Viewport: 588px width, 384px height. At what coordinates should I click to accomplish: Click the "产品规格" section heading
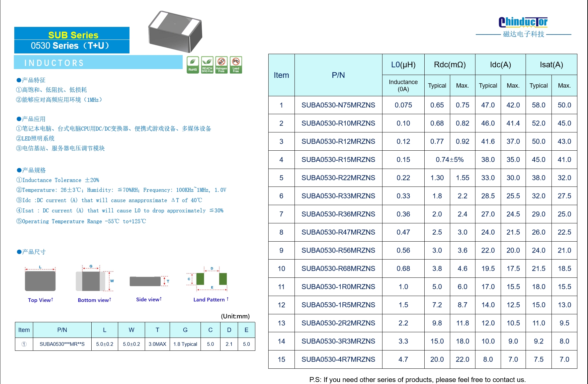tap(31, 170)
